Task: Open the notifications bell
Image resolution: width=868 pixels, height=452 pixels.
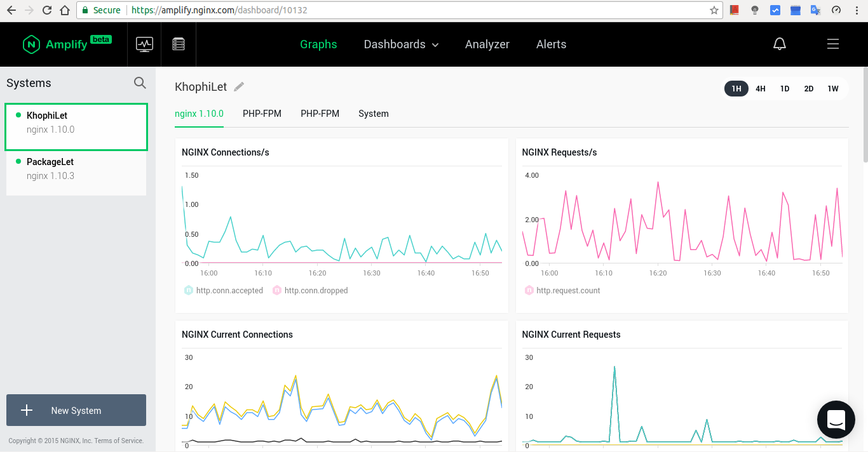Action: click(x=779, y=44)
